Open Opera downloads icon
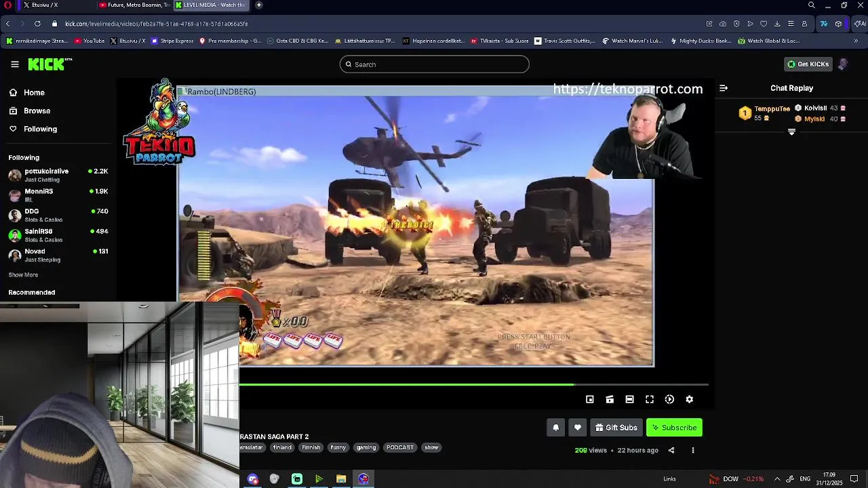868x488 pixels. pos(777,24)
